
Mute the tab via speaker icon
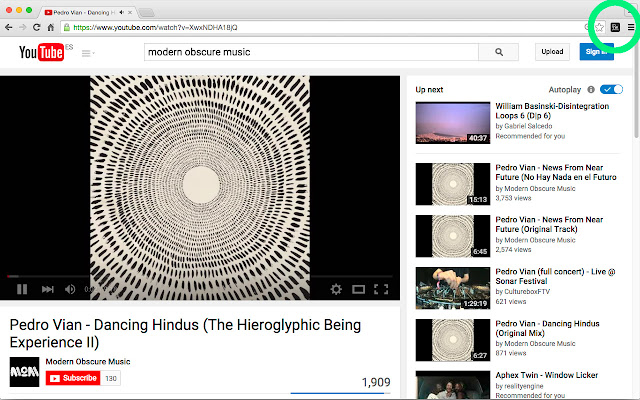point(121,13)
